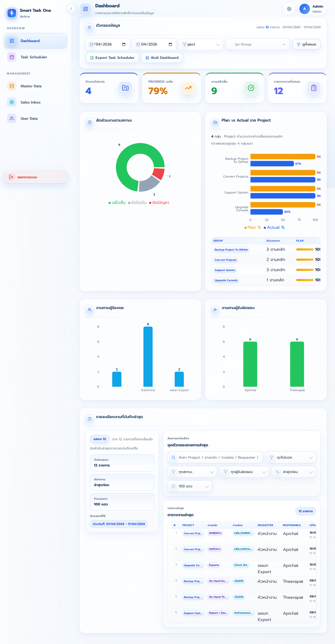Click the checkmark icon on งานเสร็จสิ้น card
Screen dimensions: 335x644
tap(251, 88)
